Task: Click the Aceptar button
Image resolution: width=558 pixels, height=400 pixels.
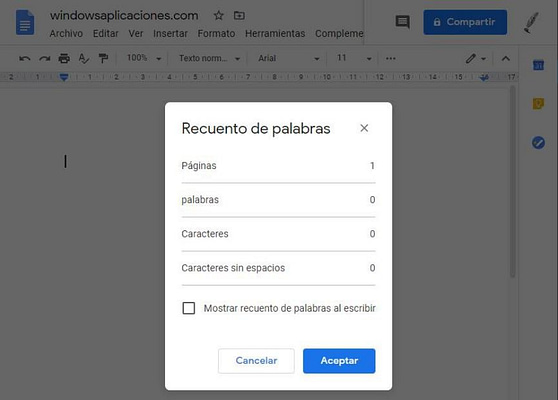Action: (339, 361)
